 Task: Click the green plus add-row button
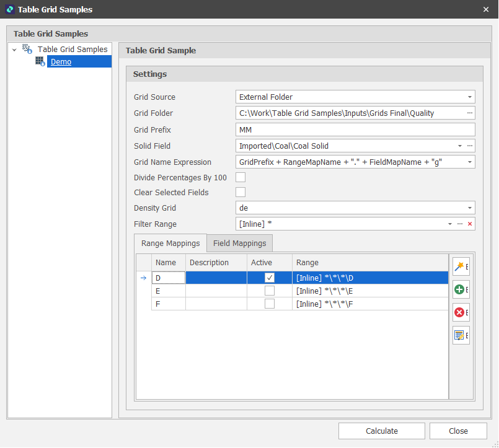tap(461, 289)
